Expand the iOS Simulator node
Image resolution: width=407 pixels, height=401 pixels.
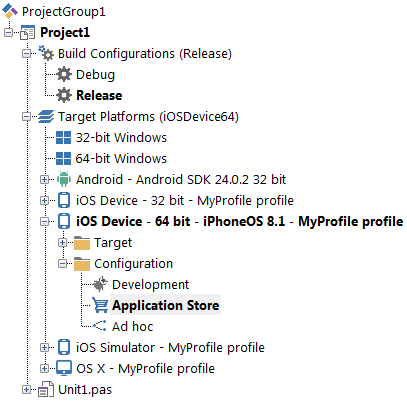point(44,347)
